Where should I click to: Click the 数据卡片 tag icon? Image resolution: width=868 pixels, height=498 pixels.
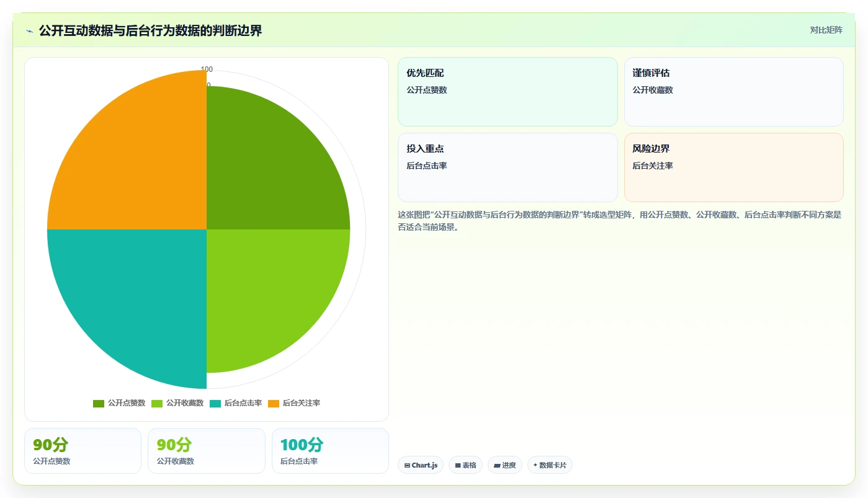coord(535,465)
